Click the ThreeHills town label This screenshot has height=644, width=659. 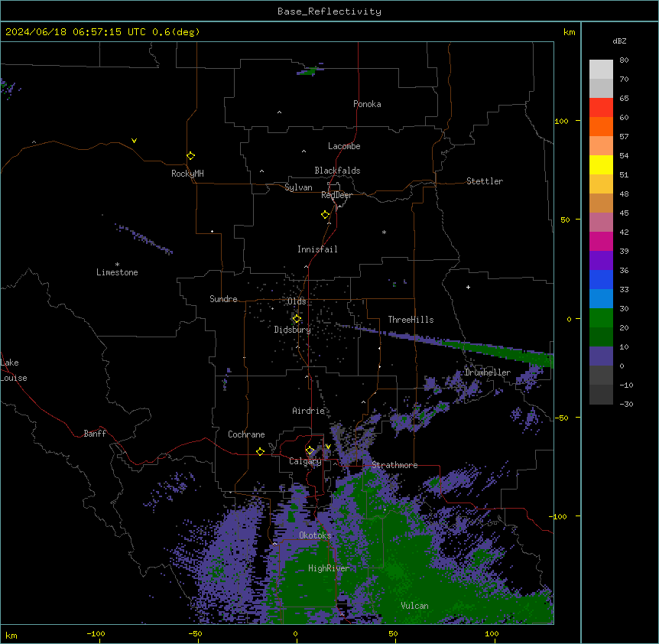click(x=411, y=320)
